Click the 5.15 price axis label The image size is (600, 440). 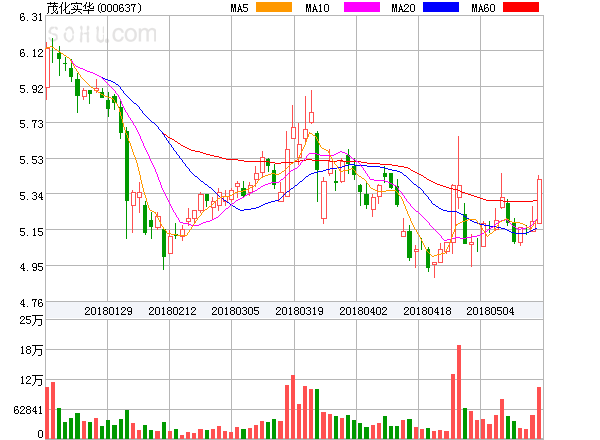[x=31, y=232]
